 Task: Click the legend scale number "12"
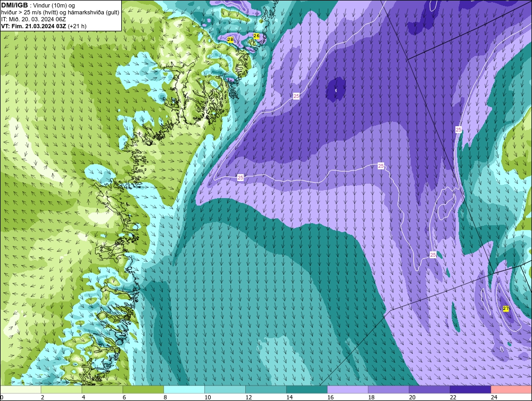pyautogui.click(x=248, y=397)
